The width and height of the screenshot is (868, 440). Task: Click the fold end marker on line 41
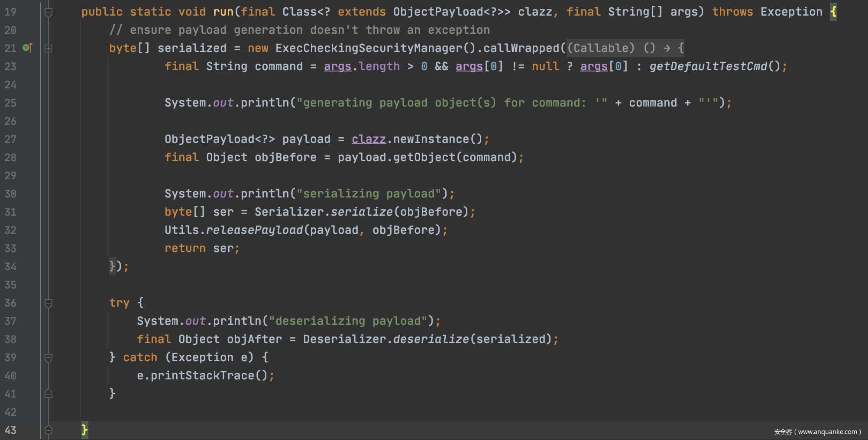point(49,394)
